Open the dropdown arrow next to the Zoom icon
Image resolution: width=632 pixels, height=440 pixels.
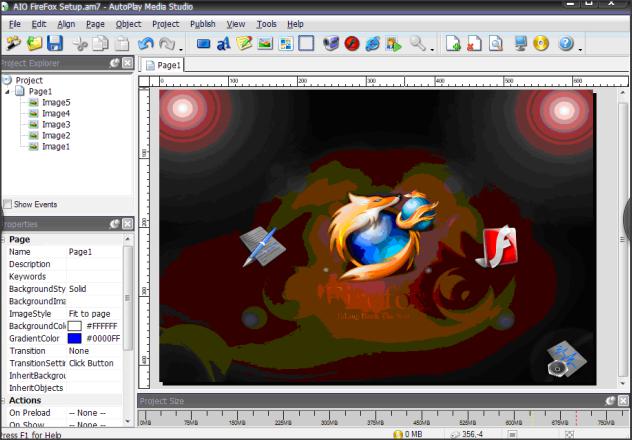click(x=432, y=50)
